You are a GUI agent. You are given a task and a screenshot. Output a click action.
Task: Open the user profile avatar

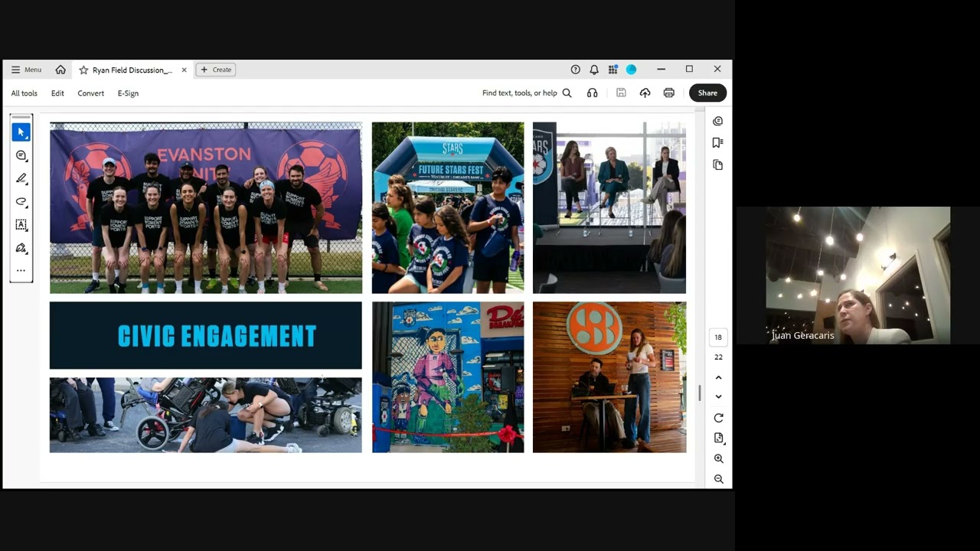tap(632, 70)
